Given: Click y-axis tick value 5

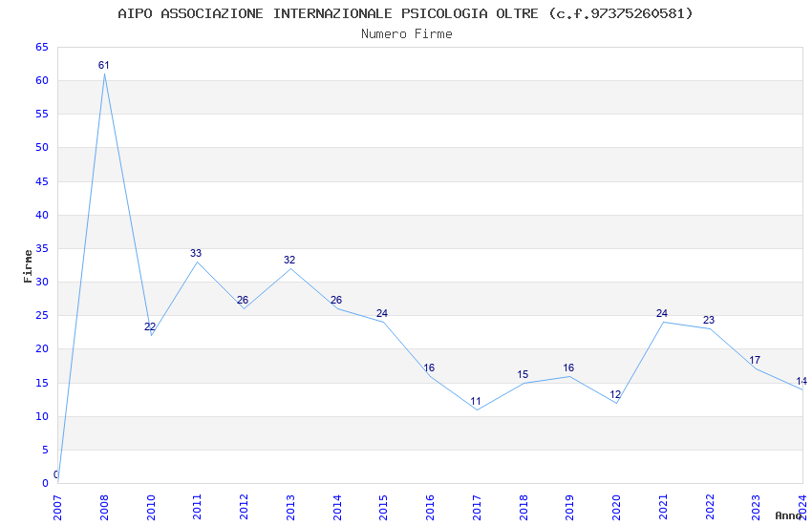Looking at the screenshot, I should tap(45, 450).
